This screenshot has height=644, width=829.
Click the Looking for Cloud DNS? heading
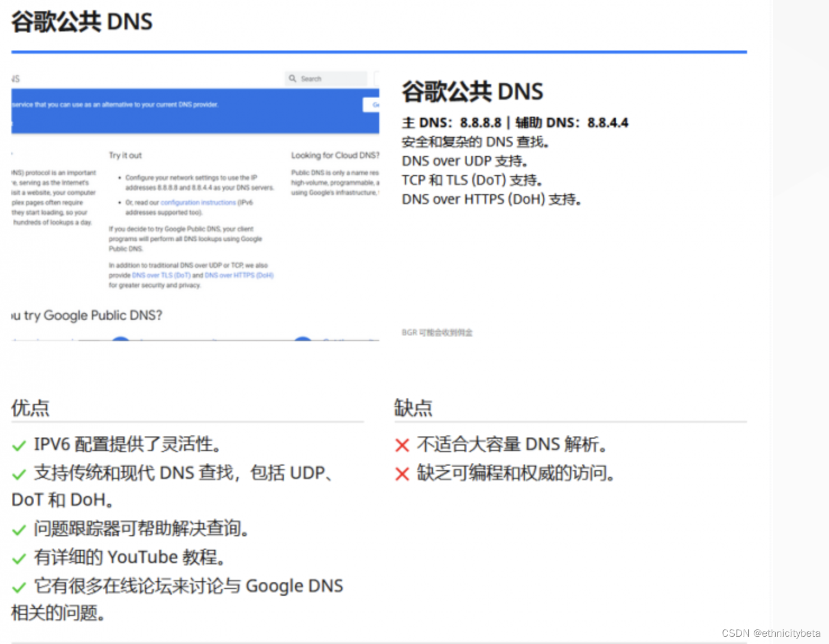[335, 155]
